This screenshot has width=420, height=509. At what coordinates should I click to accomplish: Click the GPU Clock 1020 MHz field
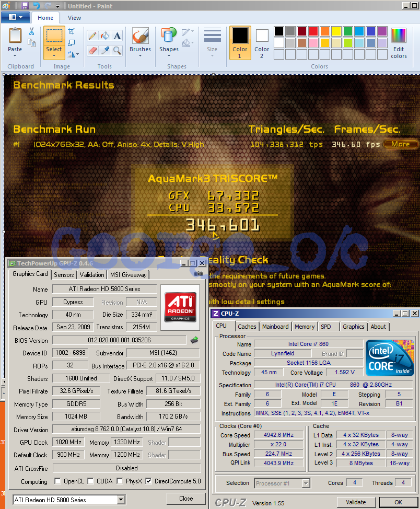point(68,442)
